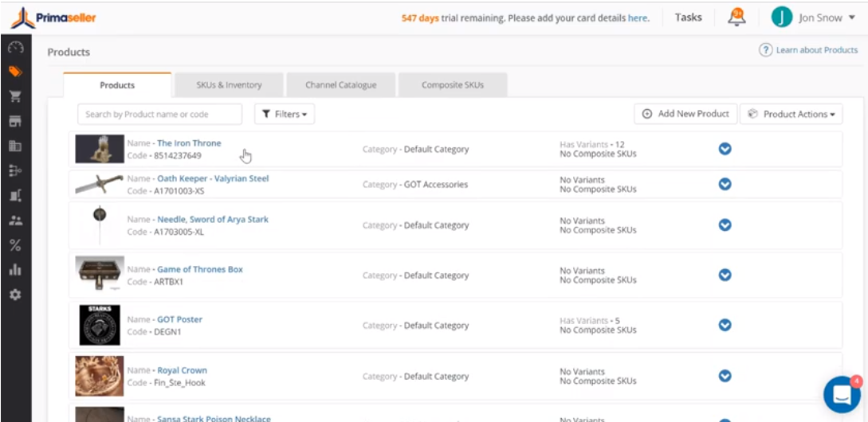Screen dimensions: 868x422
Task: Open the Filters dropdown
Action: tap(285, 115)
